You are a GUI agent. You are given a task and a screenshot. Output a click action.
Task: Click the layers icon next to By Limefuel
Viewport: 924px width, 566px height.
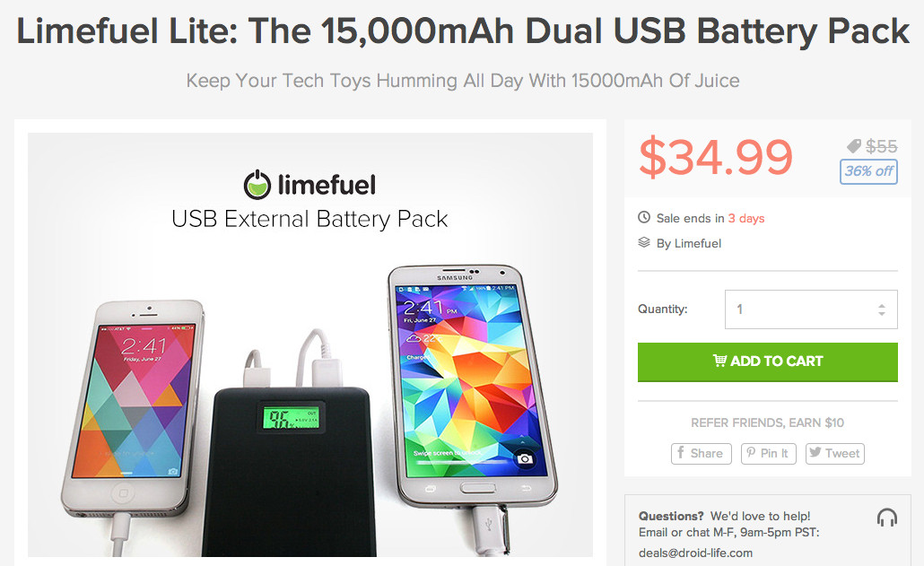coord(644,242)
